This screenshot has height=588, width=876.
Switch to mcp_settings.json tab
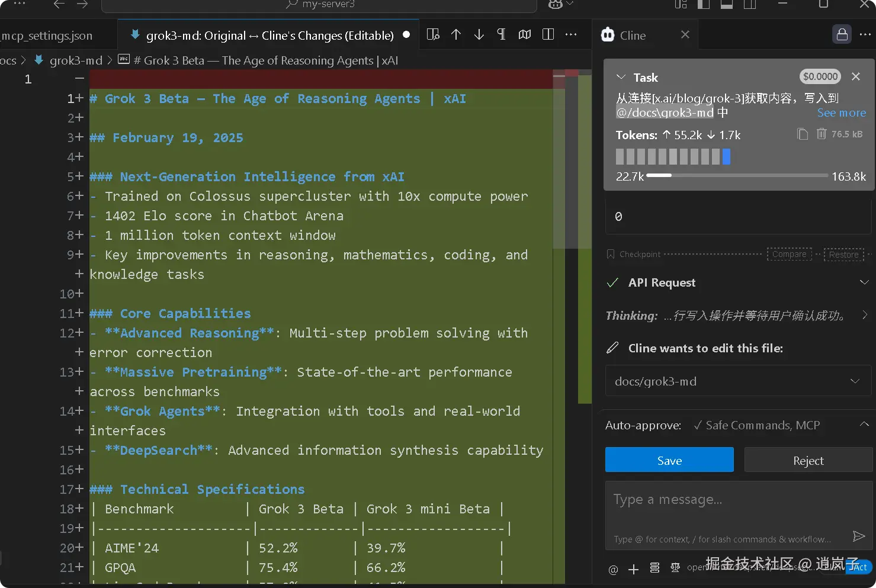click(47, 36)
